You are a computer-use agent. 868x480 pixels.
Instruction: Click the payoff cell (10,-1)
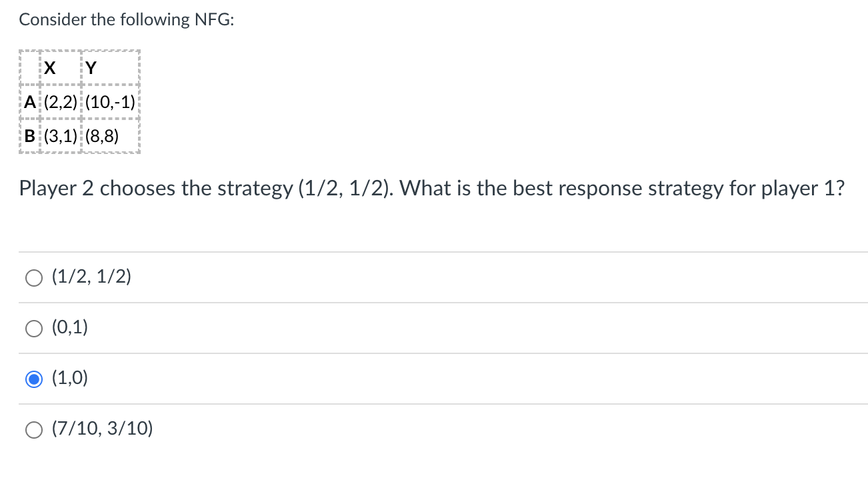(x=111, y=102)
